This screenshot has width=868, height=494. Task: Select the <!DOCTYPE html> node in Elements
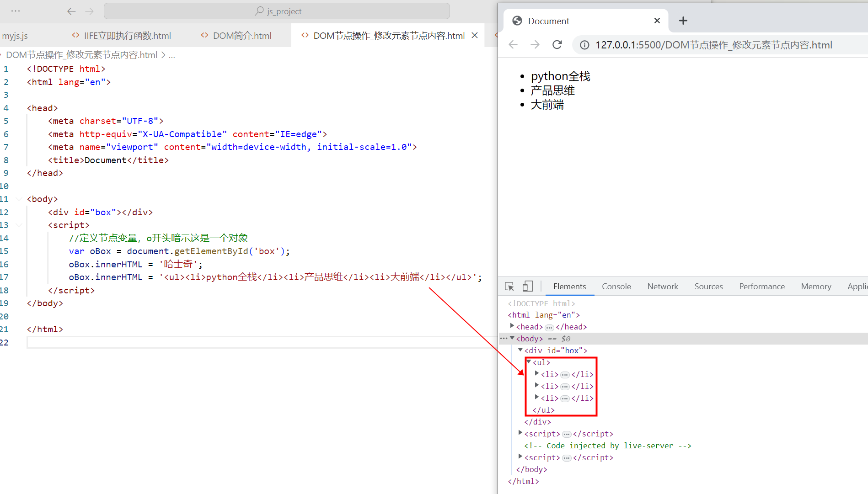pyautogui.click(x=541, y=303)
